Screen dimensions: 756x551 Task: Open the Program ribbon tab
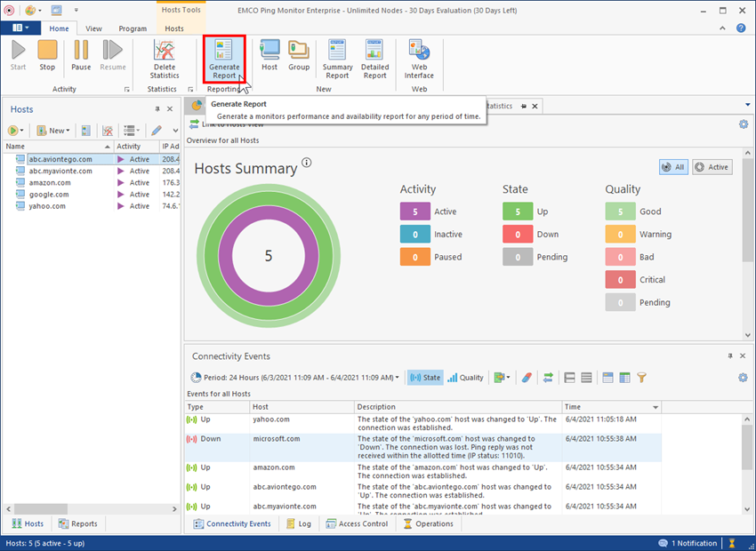tap(133, 28)
